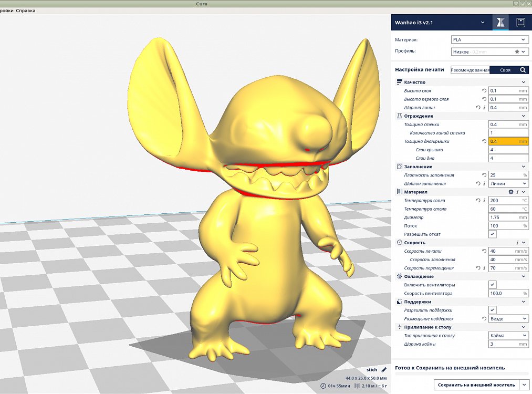Click the Material section gear icon

coord(510,192)
